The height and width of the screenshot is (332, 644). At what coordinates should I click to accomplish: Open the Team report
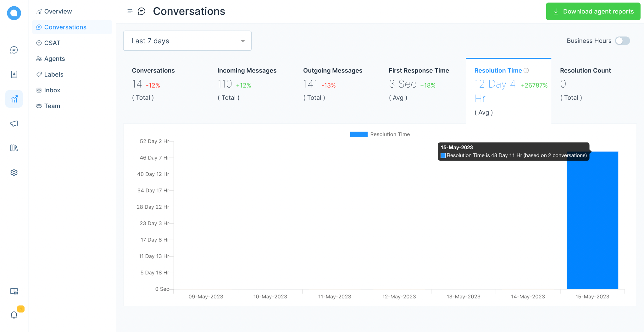tap(72, 106)
